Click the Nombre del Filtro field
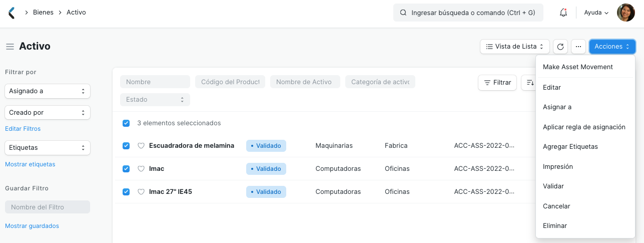 [x=48, y=207]
